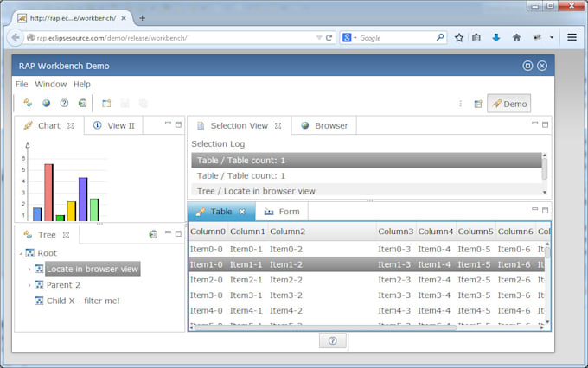Close the Chart tab
Screen dimensions: 588x368
pyautogui.click(x=71, y=125)
